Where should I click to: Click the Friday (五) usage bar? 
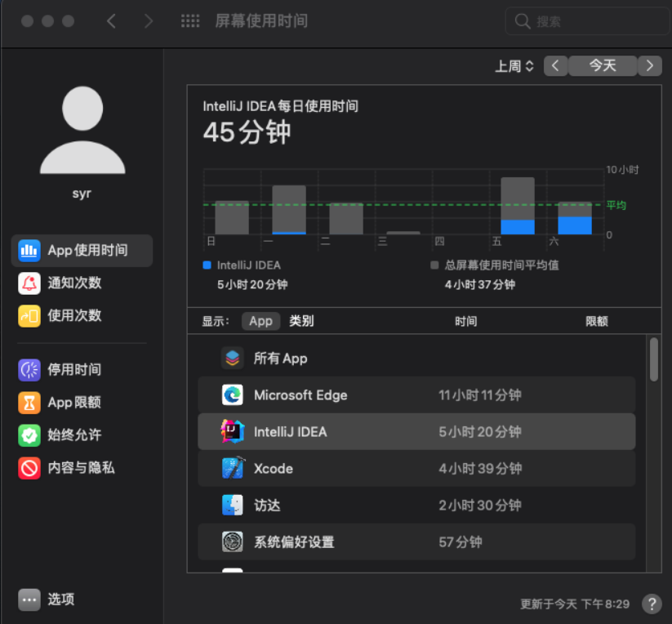click(x=518, y=206)
